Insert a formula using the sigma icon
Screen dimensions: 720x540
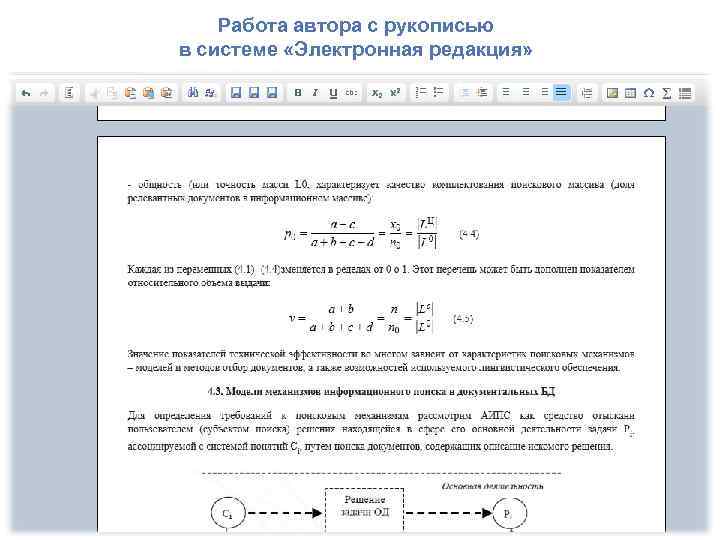(667, 93)
